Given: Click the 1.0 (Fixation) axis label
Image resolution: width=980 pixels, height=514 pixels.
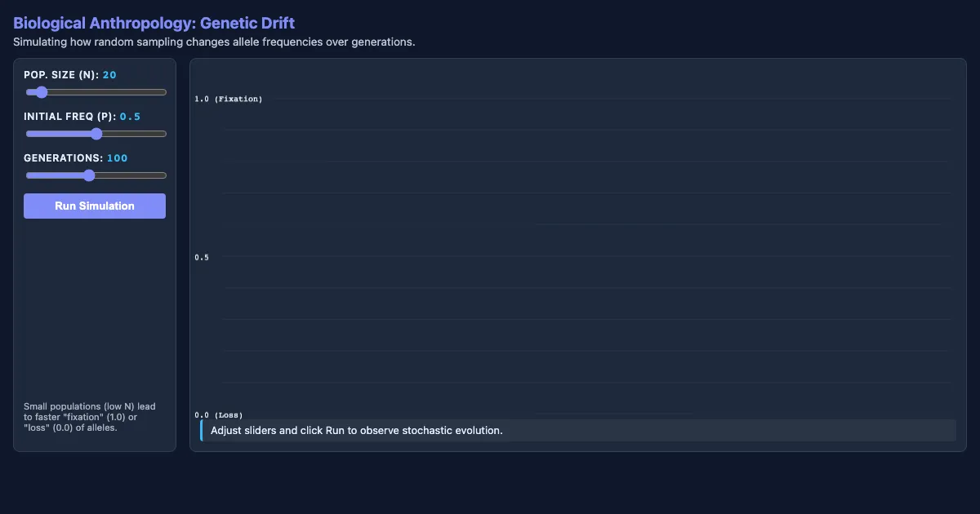Looking at the screenshot, I should point(229,99).
